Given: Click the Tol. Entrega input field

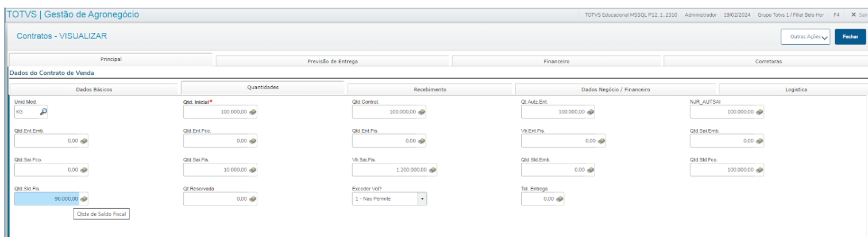Looking at the screenshot, I should click(x=538, y=198).
